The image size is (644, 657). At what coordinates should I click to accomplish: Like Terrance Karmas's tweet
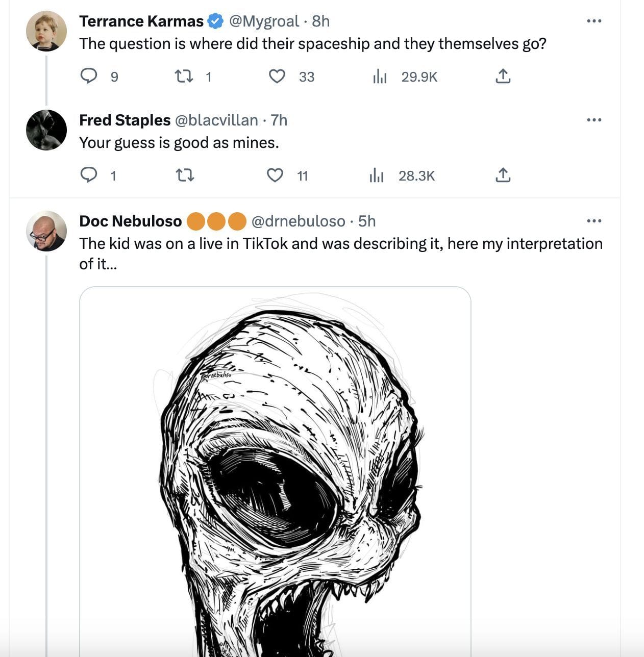pyautogui.click(x=277, y=77)
